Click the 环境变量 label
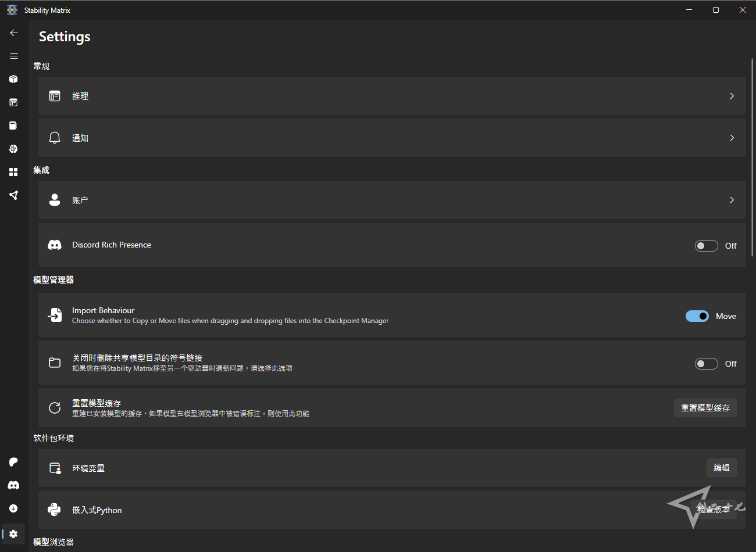 [88, 468]
